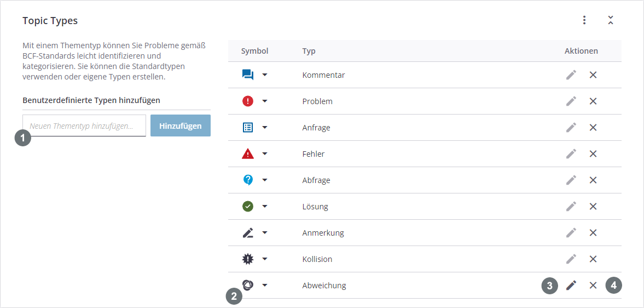The height and width of the screenshot is (308, 644).
Task: Click the Fehler red warning triangle icon
Action: (248, 154)
